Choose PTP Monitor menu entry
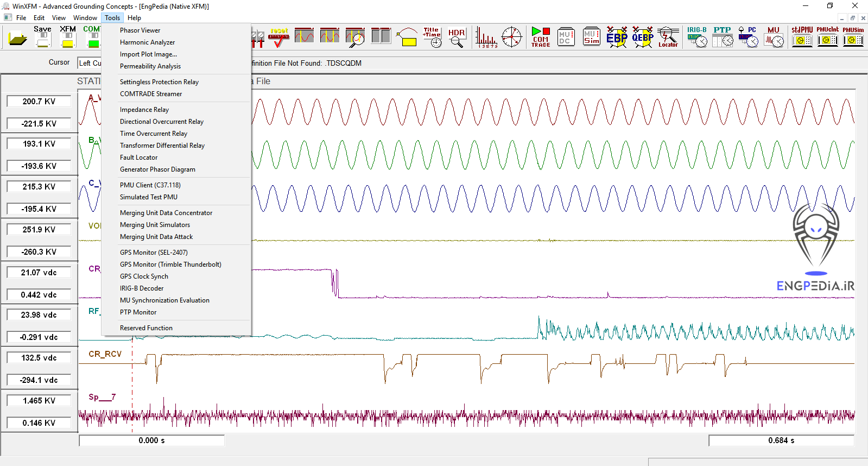This screenshot has width=868, height=466. pyautogui.click(x=176, y=312)
